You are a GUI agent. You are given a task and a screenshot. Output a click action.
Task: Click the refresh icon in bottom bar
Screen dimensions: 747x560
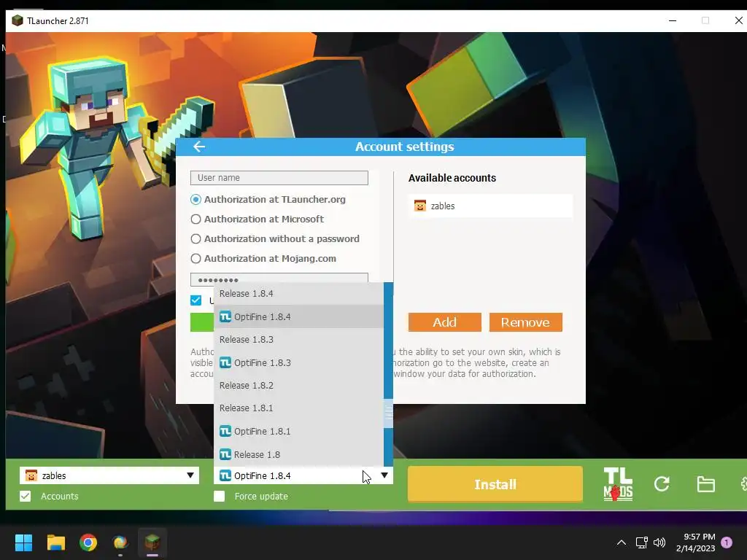[x=662, y=484]
